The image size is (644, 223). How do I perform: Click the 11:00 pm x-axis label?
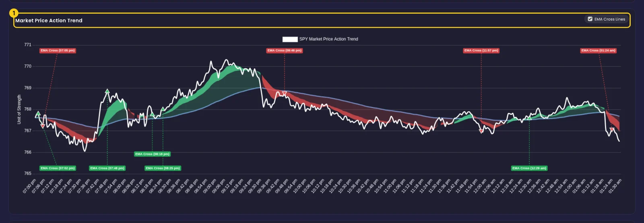pyautogui.click(x=391, y=186)
